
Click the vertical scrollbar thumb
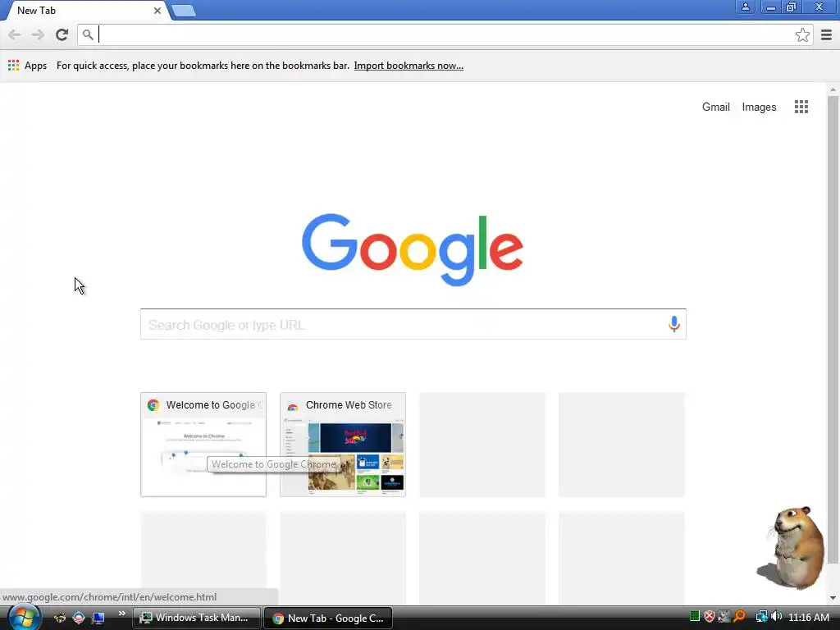pyautogui.click(x=833, y=330)
